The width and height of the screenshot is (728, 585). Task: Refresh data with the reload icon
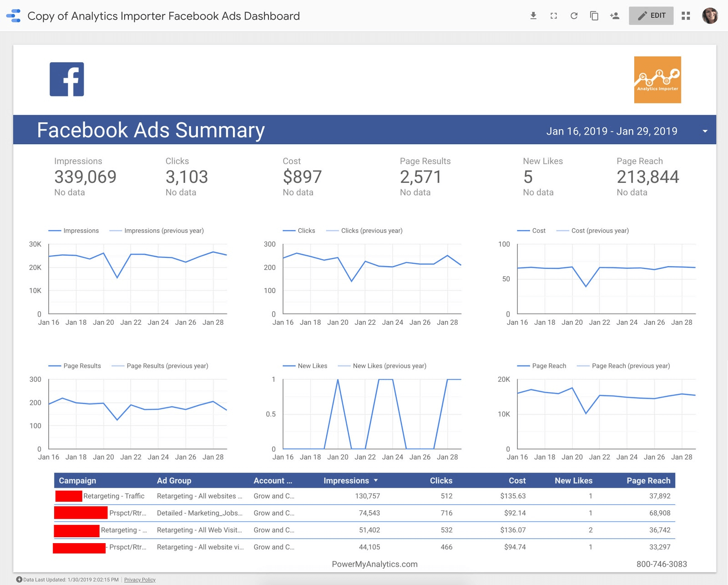click(x=574, y=16)
